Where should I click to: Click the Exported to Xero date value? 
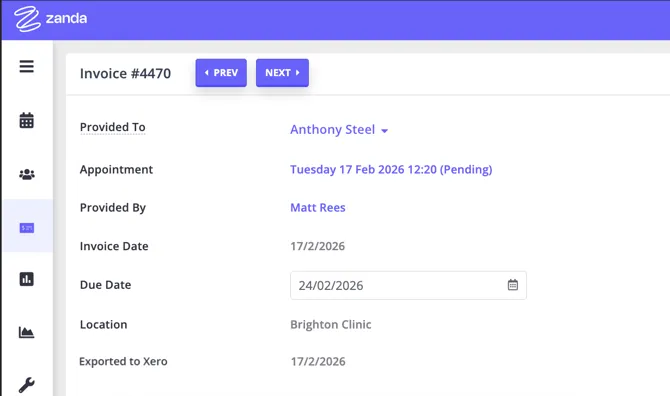pos(318,362)
